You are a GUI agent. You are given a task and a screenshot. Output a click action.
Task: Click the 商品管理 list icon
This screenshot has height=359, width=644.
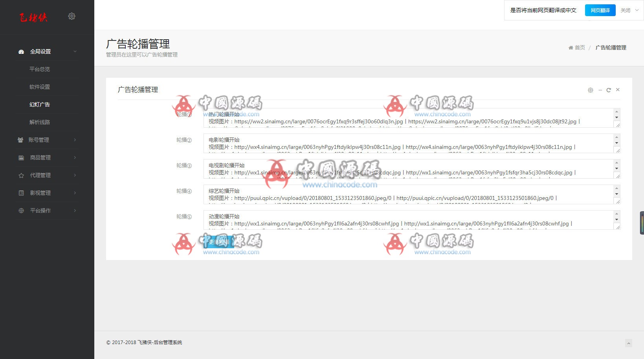click(21, 158)
